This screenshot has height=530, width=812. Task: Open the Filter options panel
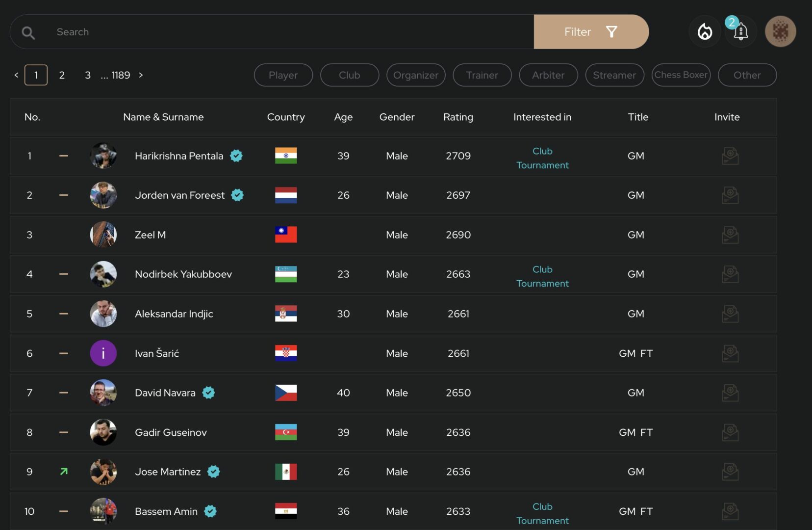pyautogui.click(x=591, y=32)
